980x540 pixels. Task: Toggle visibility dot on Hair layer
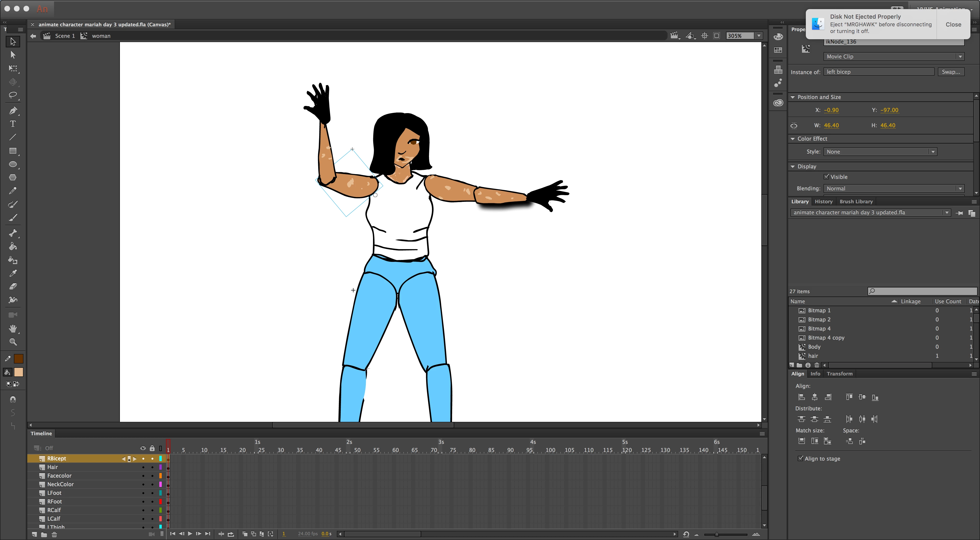coord(143,467)
